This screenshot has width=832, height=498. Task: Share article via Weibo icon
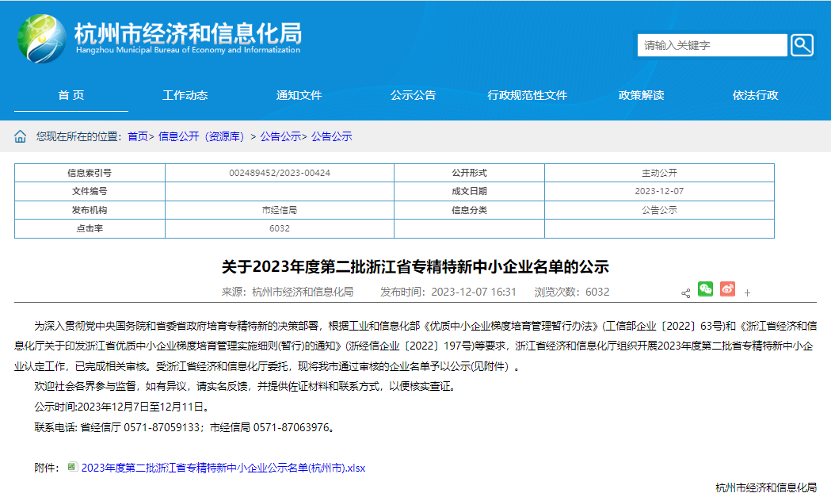coord(727,289)
